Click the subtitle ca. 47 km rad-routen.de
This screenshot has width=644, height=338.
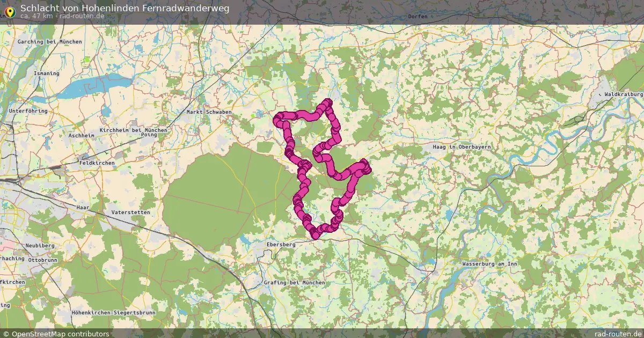[62, 16]
